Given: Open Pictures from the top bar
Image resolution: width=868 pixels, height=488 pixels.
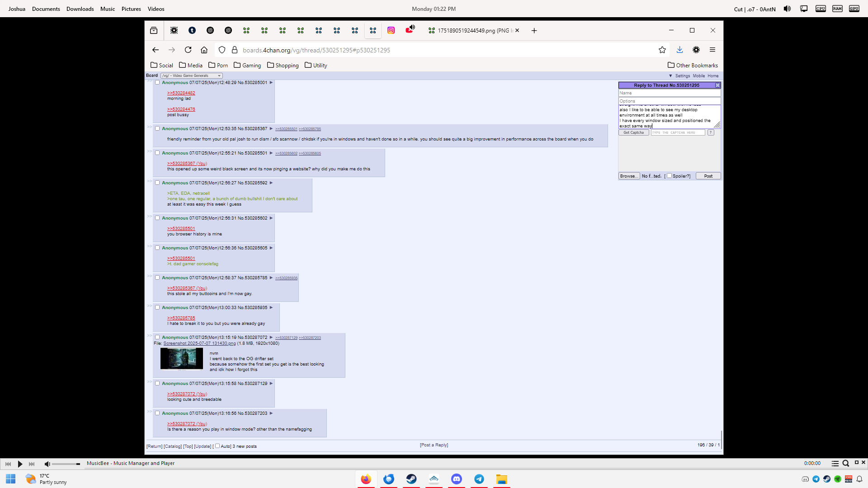Looking at the screenshot, I should point(131,9).
